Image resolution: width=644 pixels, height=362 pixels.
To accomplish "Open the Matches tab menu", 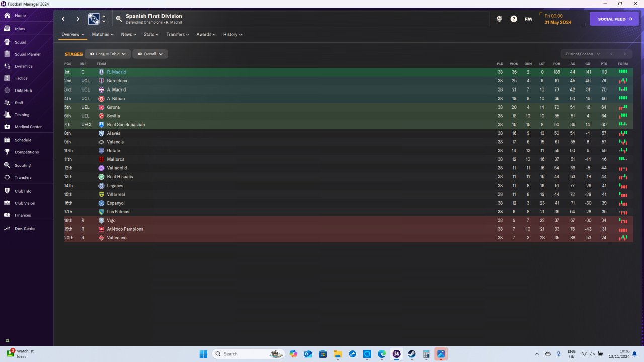I will pos(102,34).
